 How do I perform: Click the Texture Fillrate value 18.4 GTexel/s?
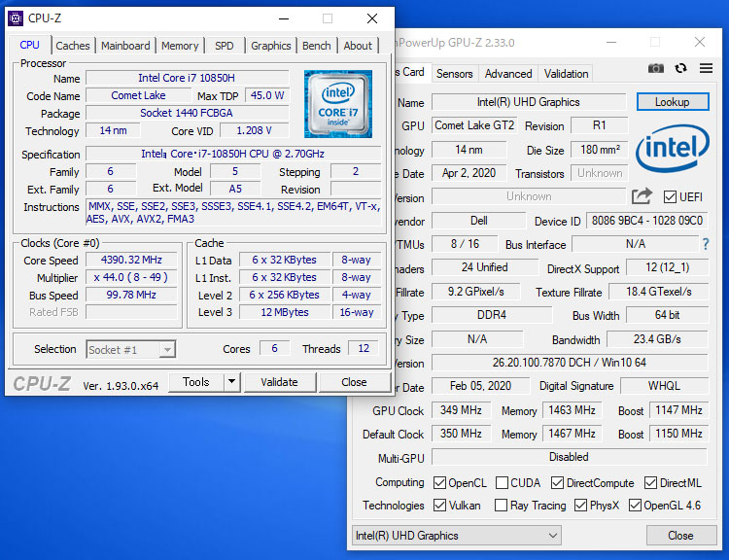click(658, 292)
